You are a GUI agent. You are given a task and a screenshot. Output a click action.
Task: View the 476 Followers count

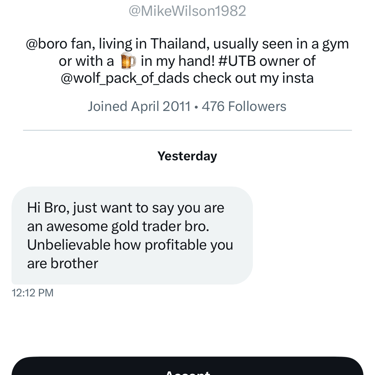244,107
